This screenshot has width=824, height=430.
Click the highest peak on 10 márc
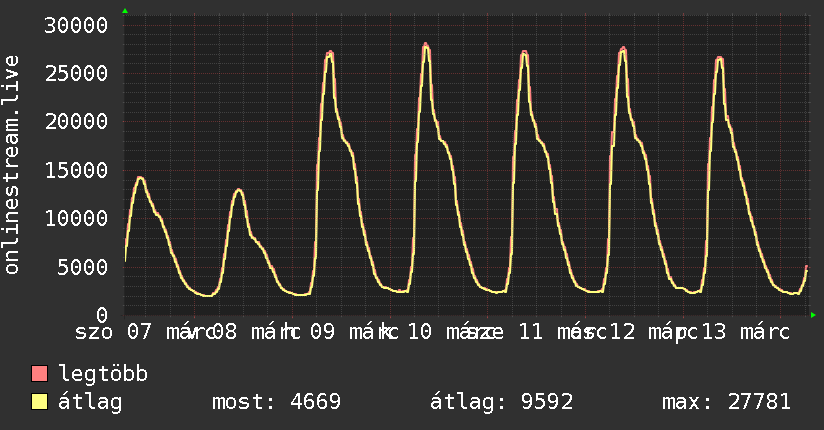pyautogui.click(x=426, y=45)
